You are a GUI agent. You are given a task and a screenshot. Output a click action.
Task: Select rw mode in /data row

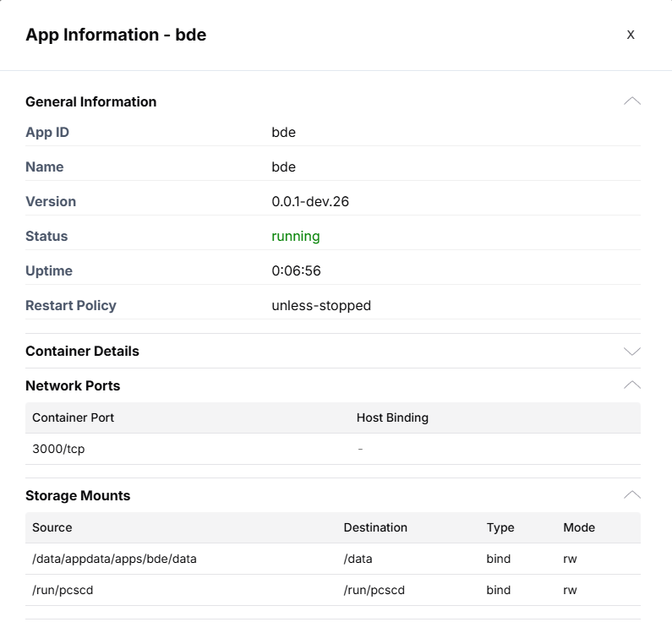click(570, 559)
